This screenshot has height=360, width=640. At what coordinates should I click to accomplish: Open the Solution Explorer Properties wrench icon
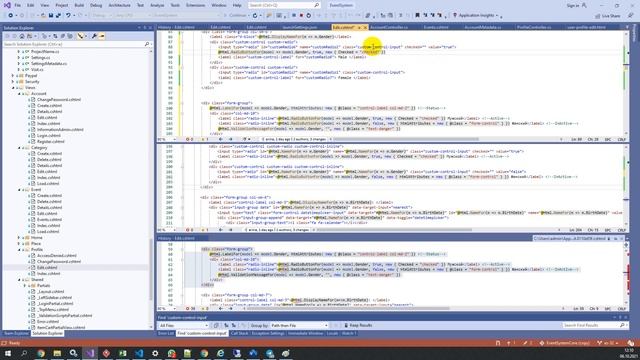pyautogui.click(x=94, y=36)
